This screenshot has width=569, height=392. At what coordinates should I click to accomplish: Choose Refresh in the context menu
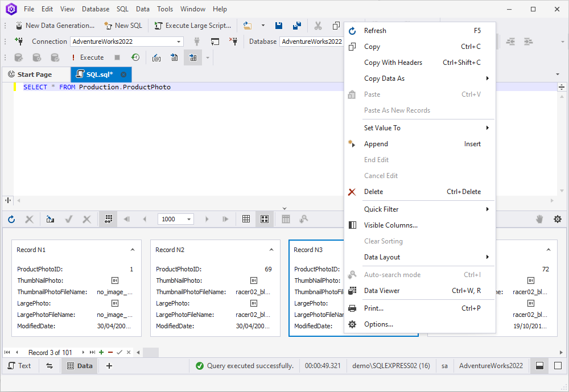pos(419,31)
